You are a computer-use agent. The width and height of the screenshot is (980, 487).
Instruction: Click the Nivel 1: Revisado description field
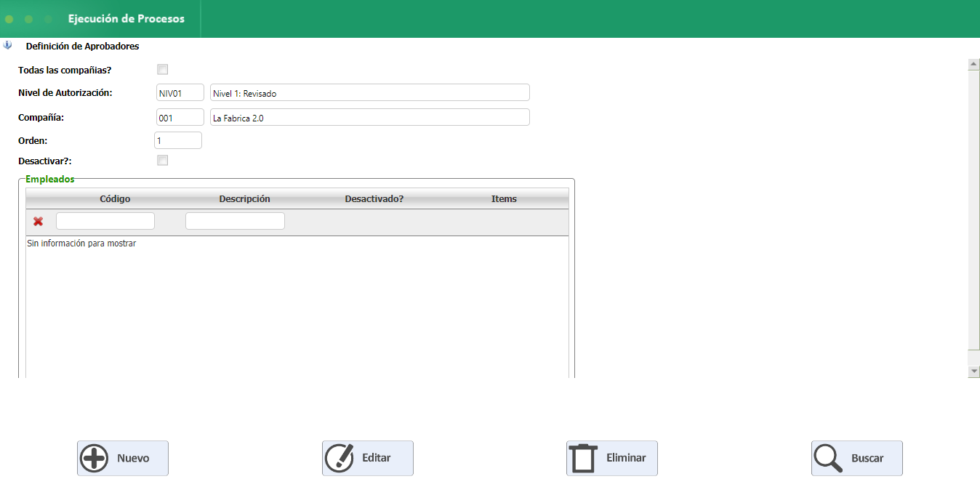point(370,93)
